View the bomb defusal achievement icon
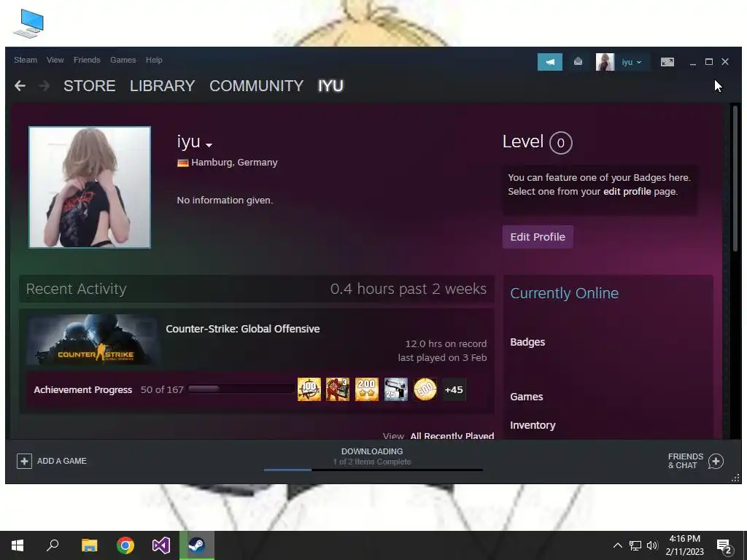Screen dimensions: 747x560 (338, 389)
